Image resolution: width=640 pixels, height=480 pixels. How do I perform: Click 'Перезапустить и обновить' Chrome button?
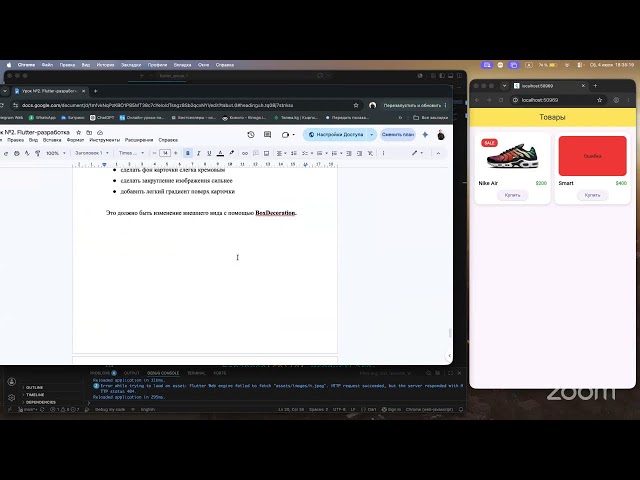coord(412,105)
